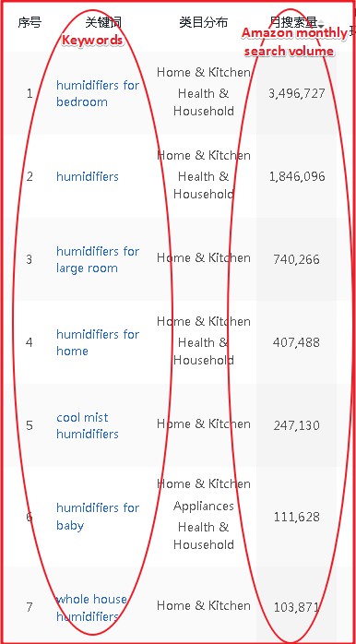This screenshot has width=356, height=644.
Task: Click the 类目分布 column header
Action: pos(203,22)
